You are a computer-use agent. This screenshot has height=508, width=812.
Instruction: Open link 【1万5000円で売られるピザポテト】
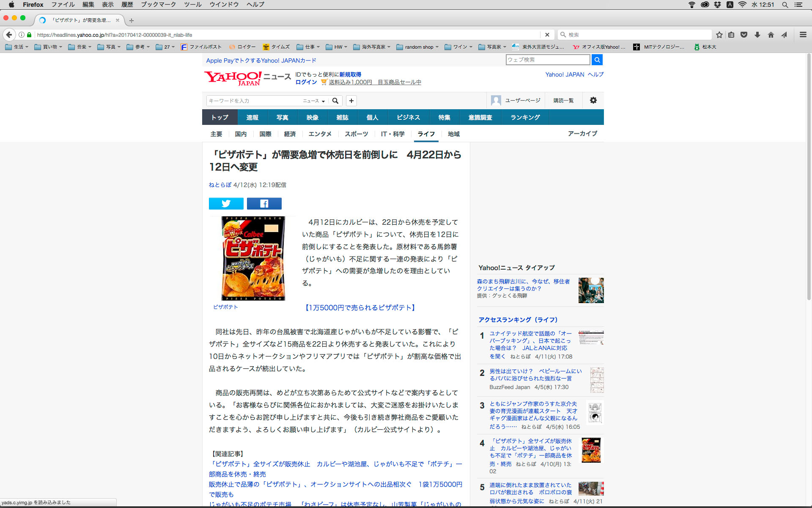click(360, 308)
